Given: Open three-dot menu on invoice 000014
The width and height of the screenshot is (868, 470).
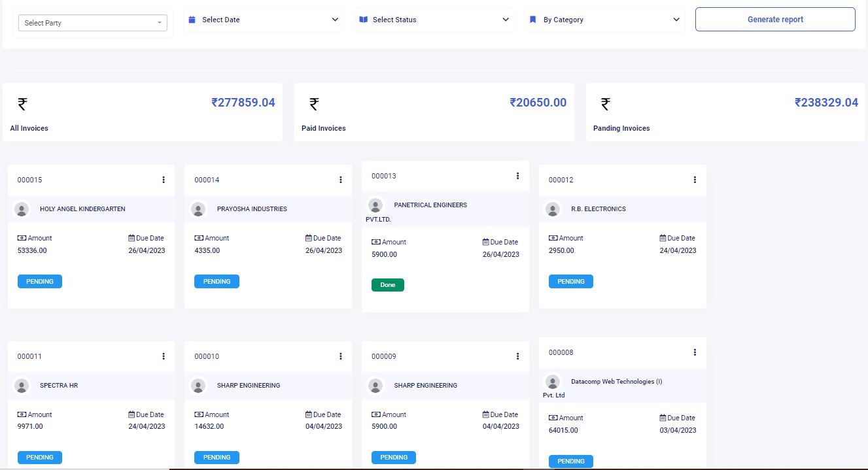Looking at the screenshot, I should (x=341, y=180).
